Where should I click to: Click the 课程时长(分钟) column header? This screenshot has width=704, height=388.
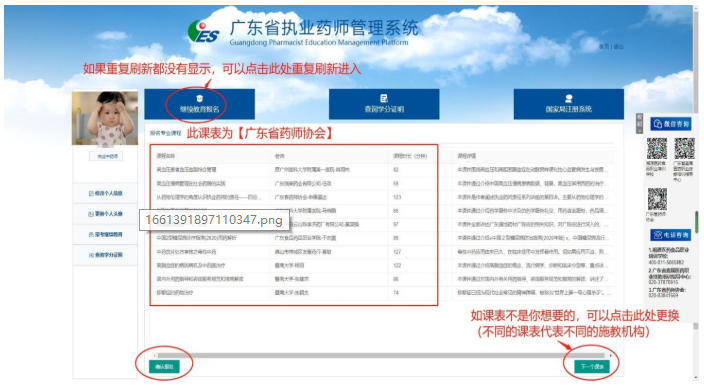coord(410,156)
